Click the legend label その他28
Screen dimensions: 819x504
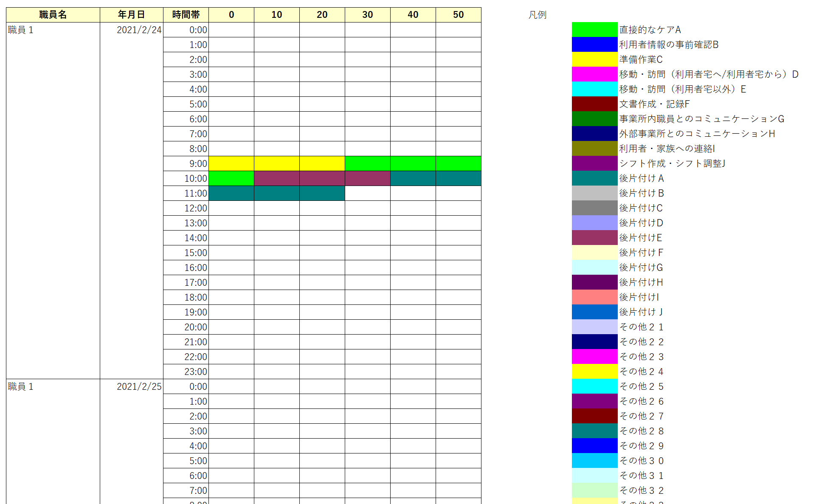pos(642,431)
